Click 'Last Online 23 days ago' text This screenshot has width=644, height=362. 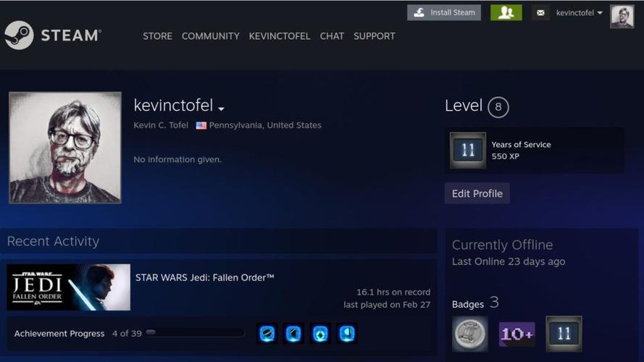[509, 261]
